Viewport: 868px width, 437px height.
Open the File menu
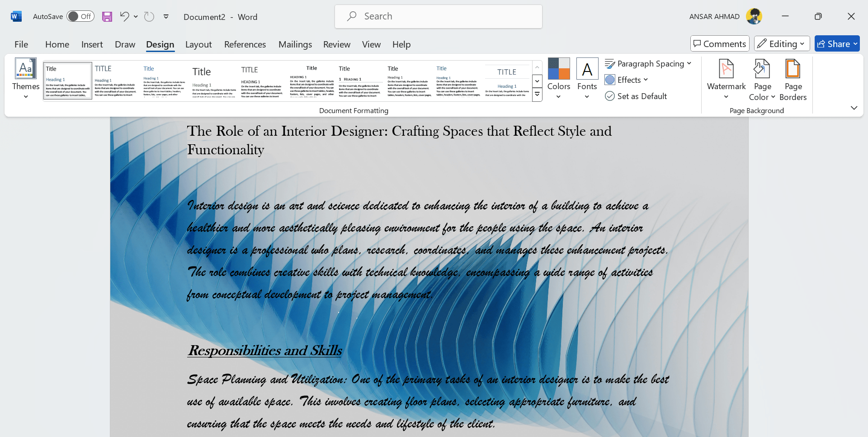21,44
